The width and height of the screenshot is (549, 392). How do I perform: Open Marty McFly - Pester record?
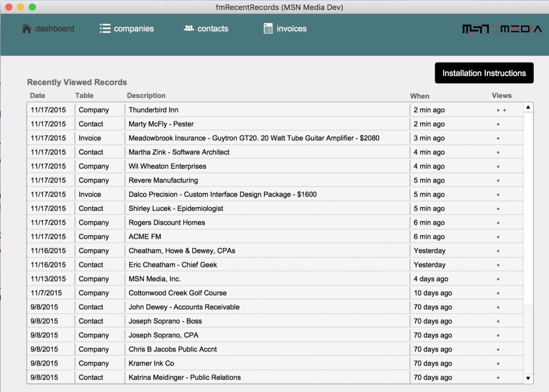point(275,124)
